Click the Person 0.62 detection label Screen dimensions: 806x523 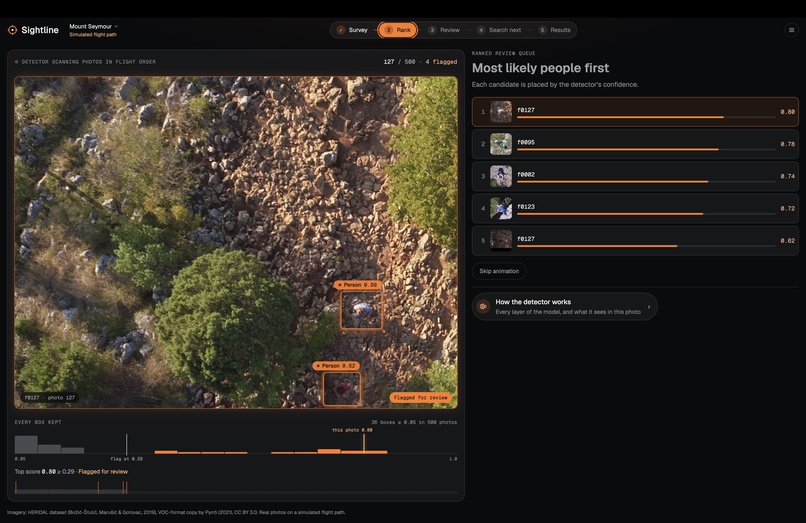click(x=336, y=366)
